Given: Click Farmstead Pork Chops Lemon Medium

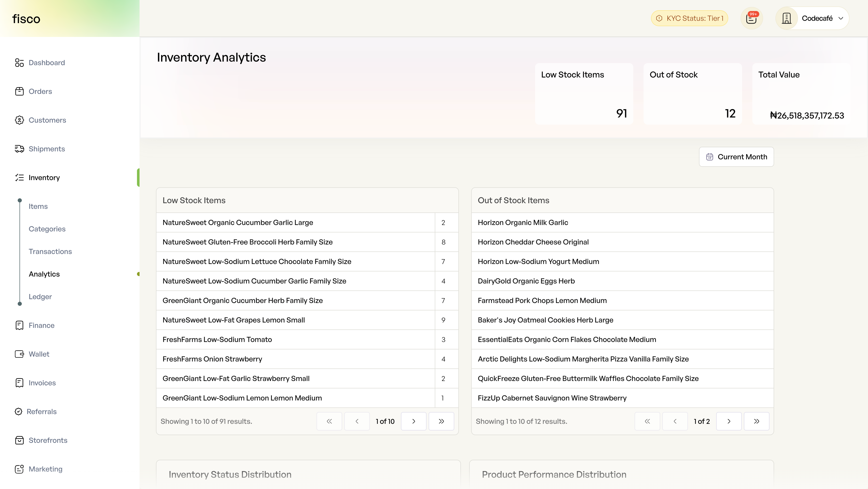Looking at the screenshot, I should pos(622,301).
